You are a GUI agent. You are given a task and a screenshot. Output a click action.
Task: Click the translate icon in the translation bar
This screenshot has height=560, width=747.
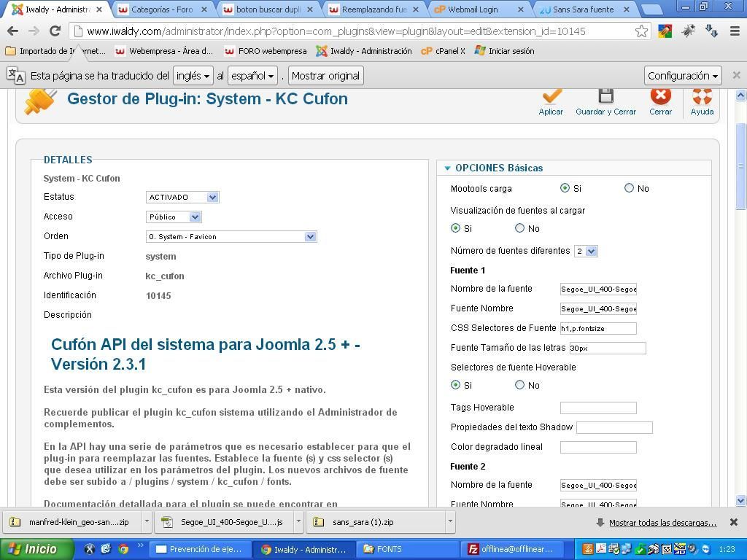[16, 75]
